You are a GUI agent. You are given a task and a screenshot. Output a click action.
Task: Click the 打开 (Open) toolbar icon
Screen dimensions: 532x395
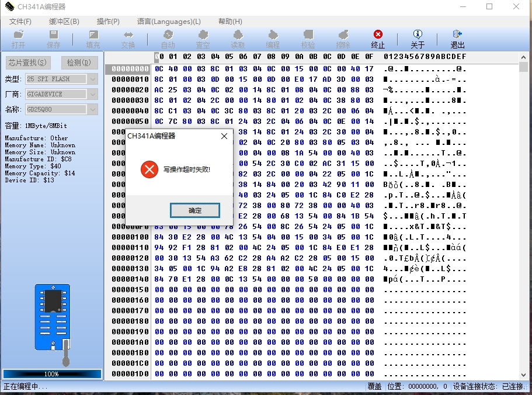(x=18, y=39)
